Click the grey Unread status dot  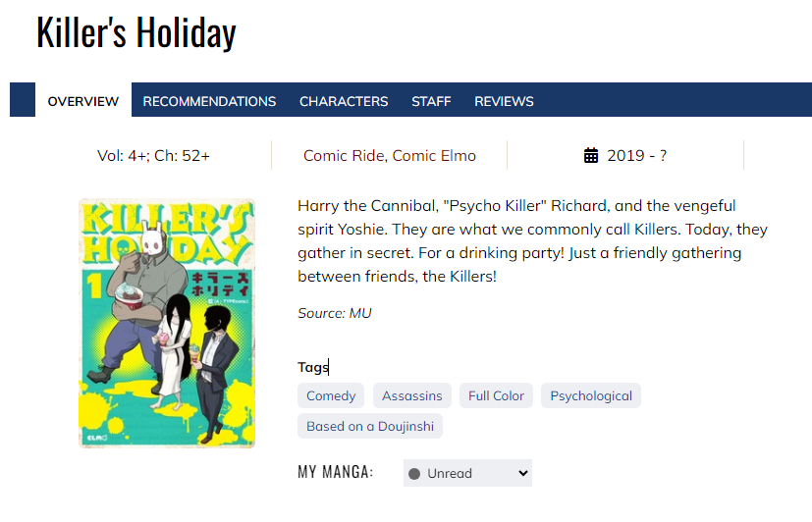point(414,474)
